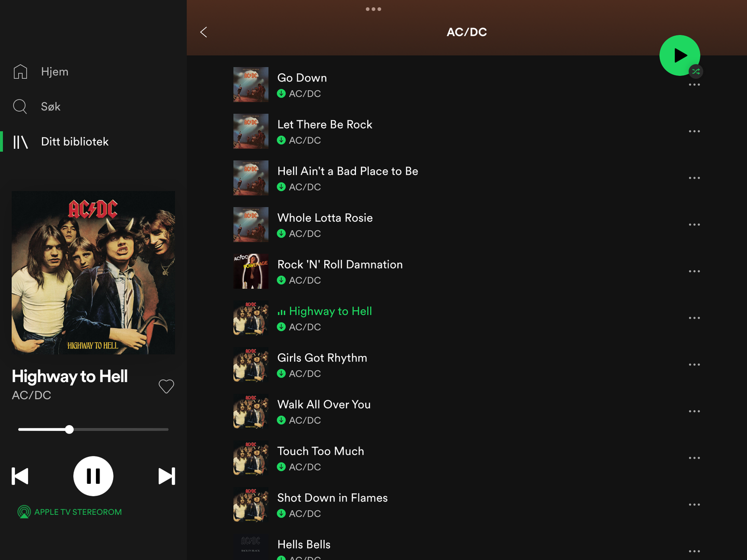This screenshot has width=747, height=560.
Task: Skip to the previous track
Action: (20, 476)
